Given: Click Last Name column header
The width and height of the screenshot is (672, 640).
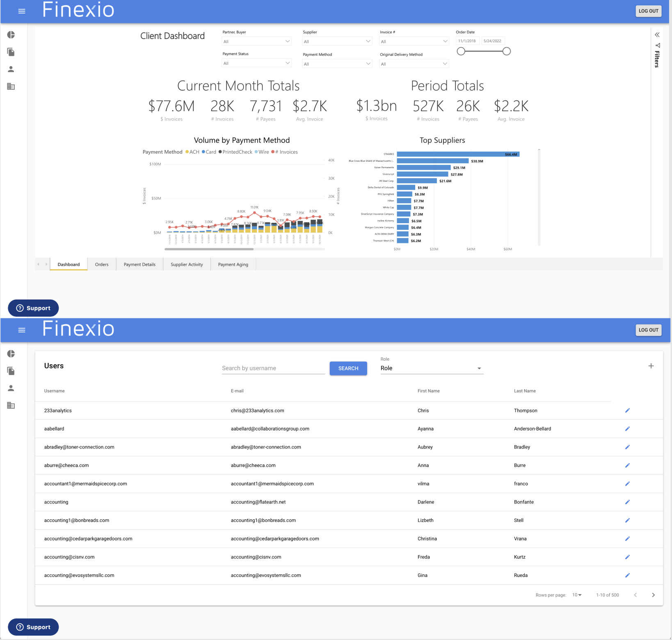Looking at the screenshot, I should tap(525, 391).
